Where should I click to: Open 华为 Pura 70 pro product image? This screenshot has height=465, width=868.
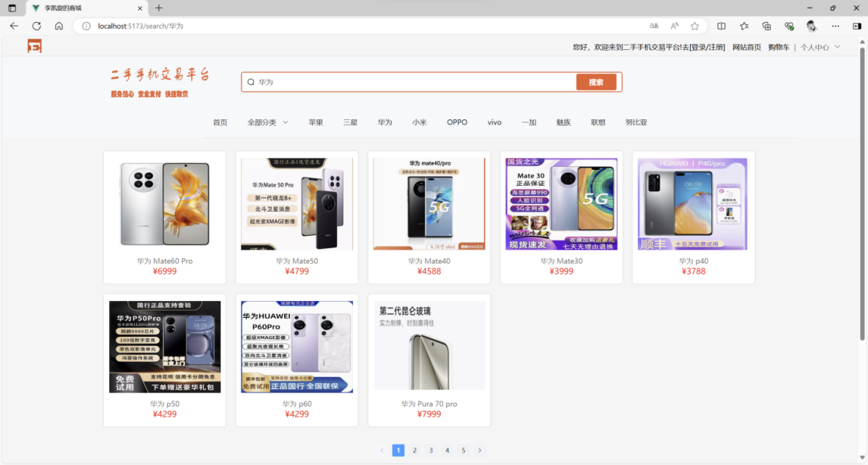tap(429, 346)
